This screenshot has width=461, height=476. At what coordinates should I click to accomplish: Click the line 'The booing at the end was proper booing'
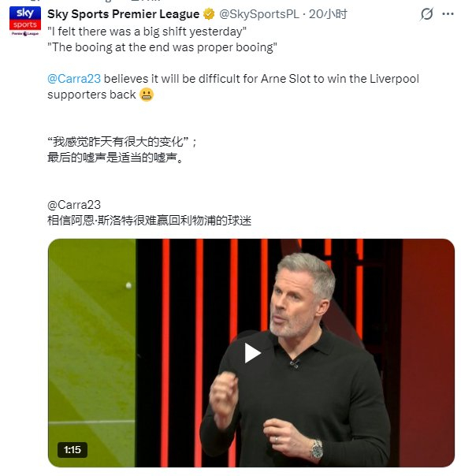162,47
